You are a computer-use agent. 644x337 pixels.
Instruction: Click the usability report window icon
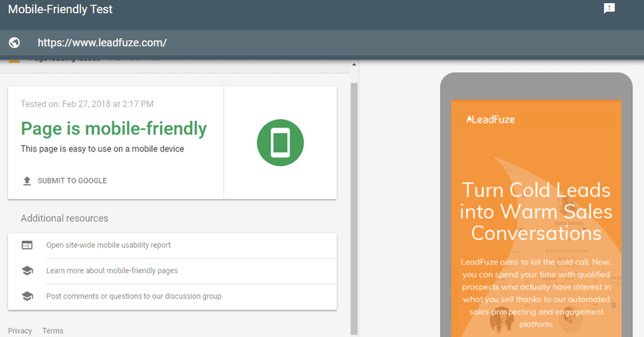coord(27,245)
